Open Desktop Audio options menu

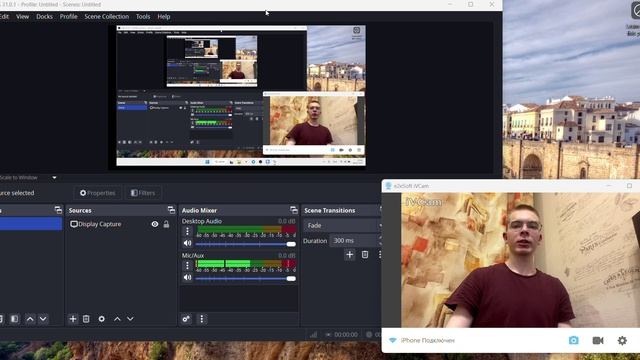point(187,231)
